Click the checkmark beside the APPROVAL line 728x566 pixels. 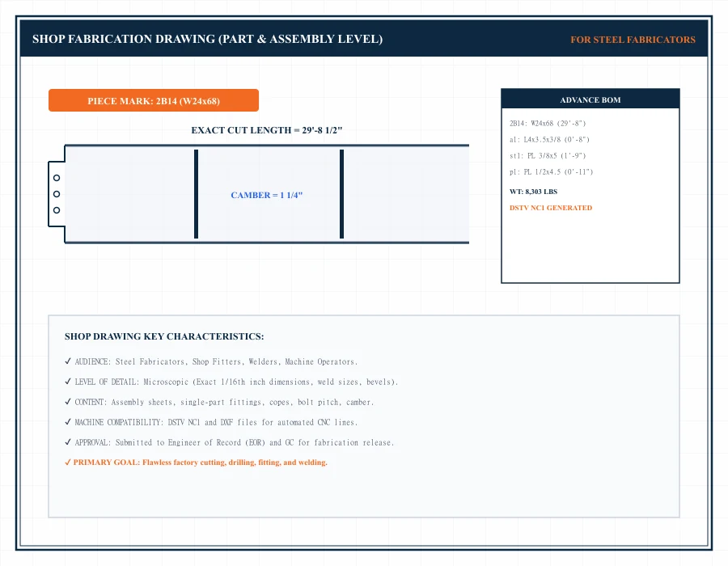[x=68, y=442]
